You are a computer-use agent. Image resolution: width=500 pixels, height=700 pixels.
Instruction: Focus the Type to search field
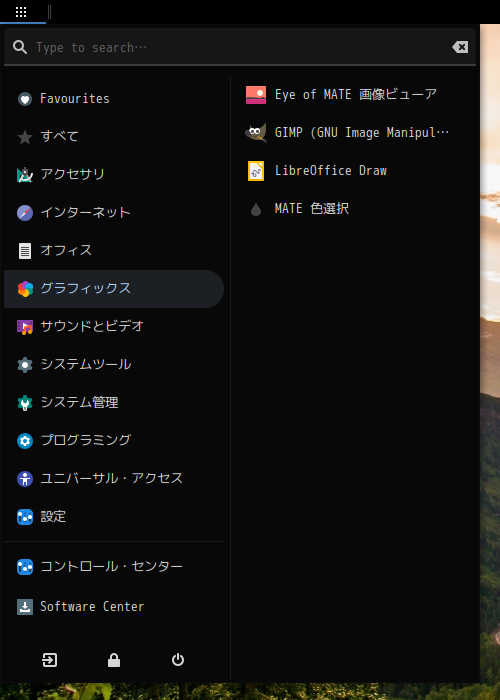(241, 47)
